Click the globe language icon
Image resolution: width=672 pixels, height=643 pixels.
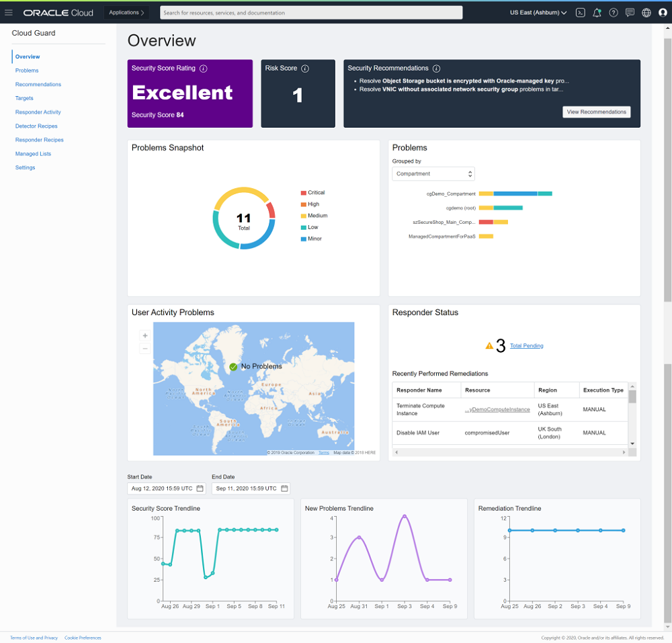(646, 12)
